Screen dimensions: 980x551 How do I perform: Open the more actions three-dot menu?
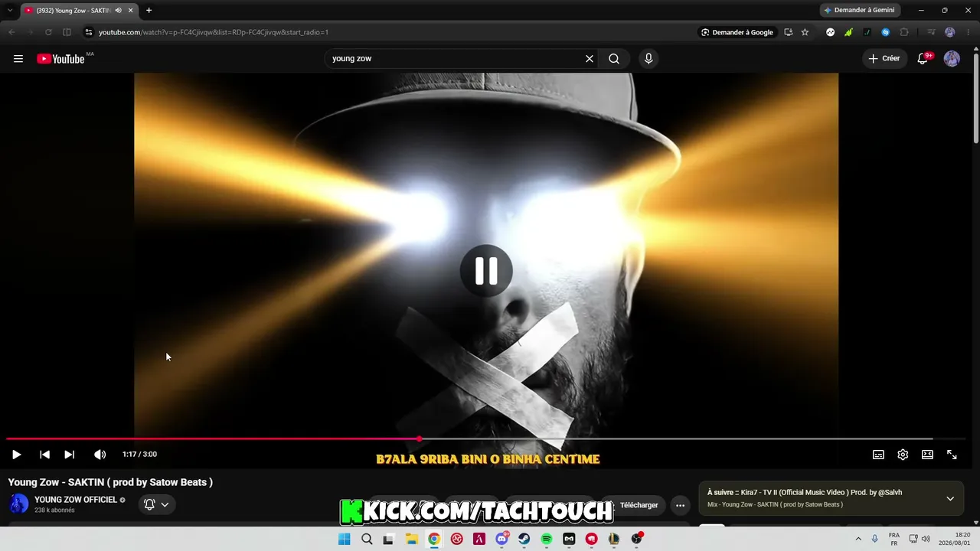680,505
